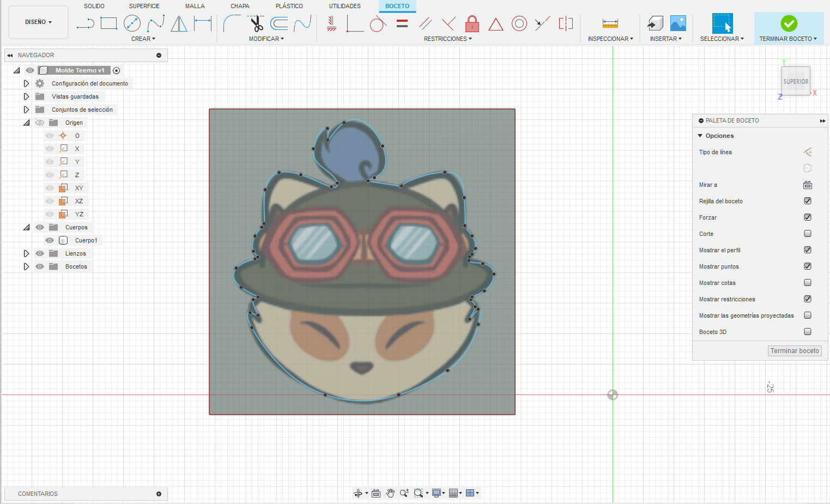
Task: Click the Pan hand tool
Action: pos(390,493)
